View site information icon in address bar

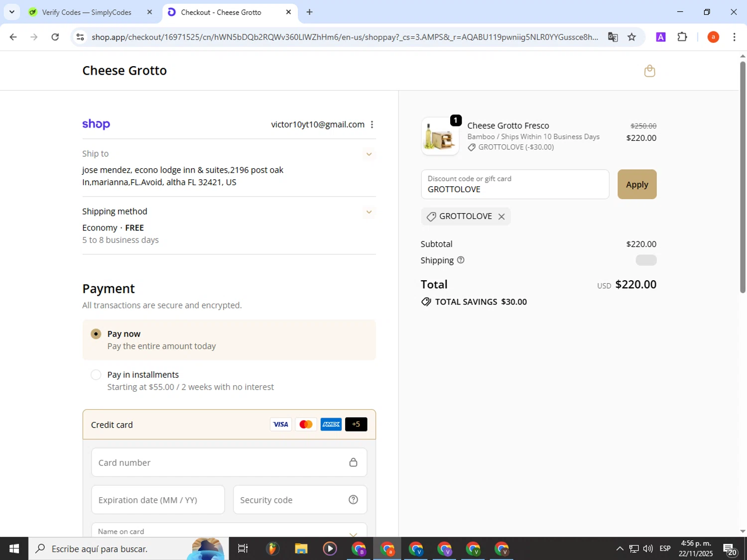tap(80, 37)
